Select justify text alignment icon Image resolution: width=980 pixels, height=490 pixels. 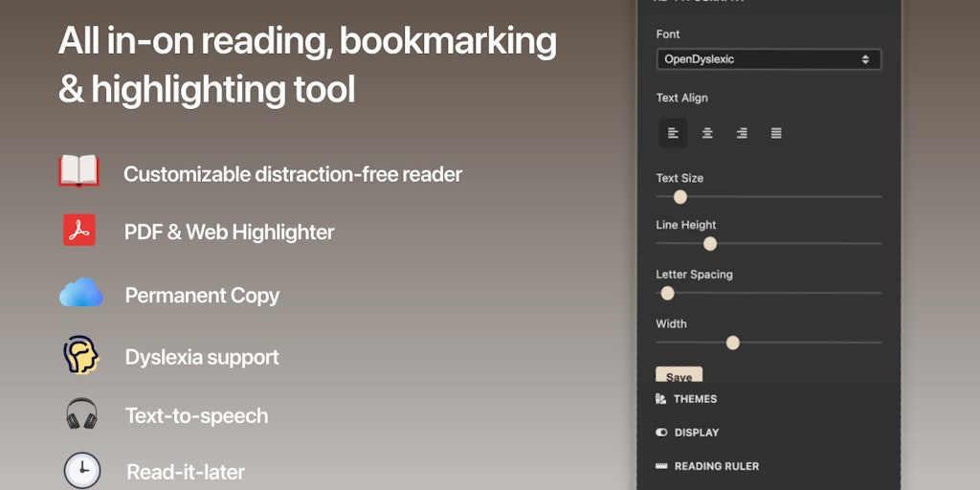point(776,133)
